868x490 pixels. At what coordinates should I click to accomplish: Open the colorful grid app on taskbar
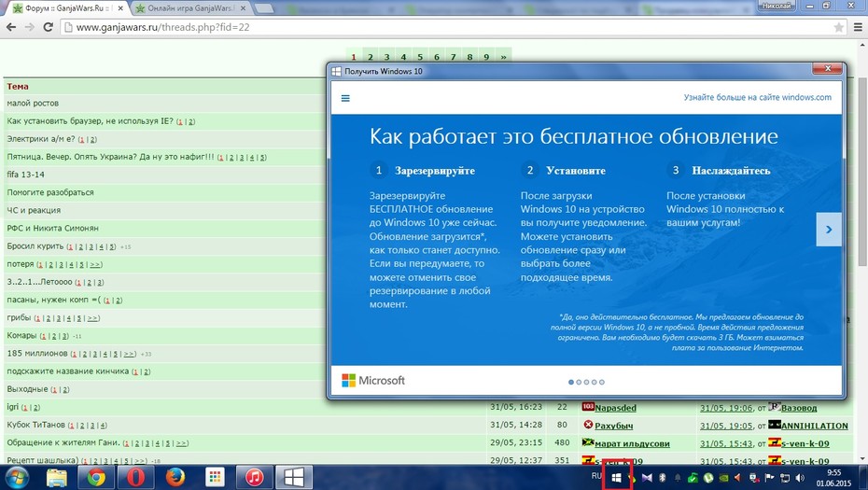pos(215,477)
